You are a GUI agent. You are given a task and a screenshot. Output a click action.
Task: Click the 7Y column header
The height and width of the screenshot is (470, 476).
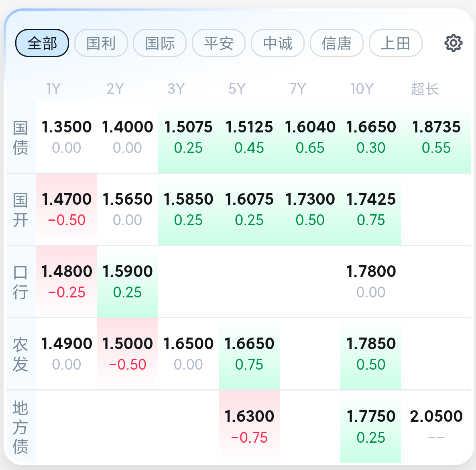297,89
